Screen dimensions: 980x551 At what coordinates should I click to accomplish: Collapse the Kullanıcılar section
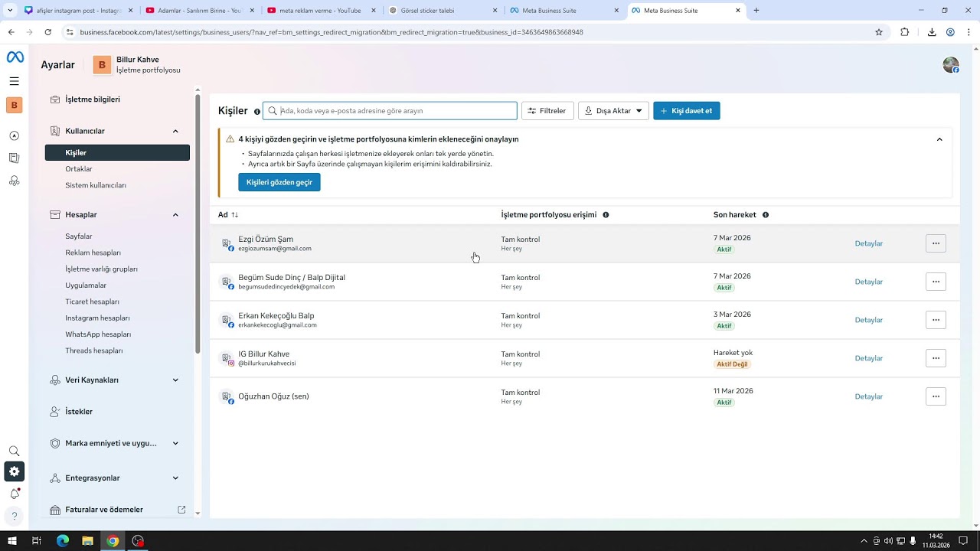(x=175, y=131)
